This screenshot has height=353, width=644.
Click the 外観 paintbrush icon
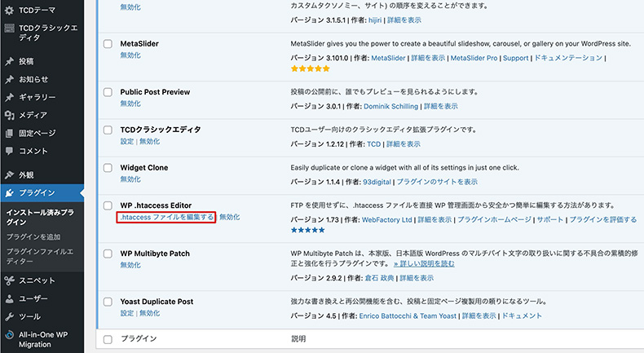tap(9, 175)
